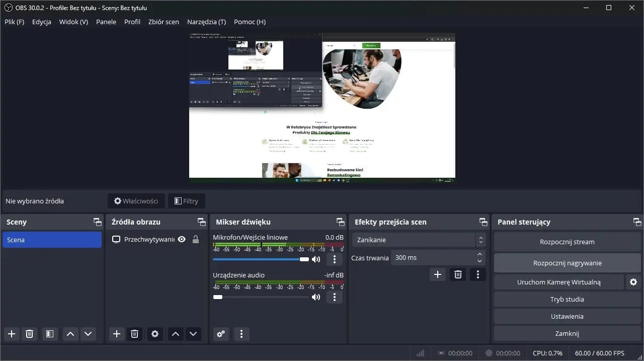Viewport: 644px width, 361px height.
Task: Delete the Przechwytywanie source via trash icon
Action: (134, 334)
